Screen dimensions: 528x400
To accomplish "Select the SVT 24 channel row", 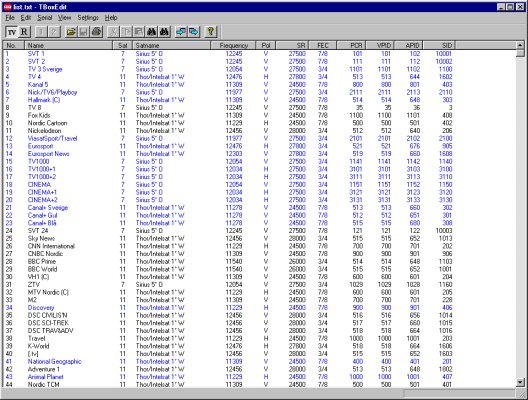I will (x=229, y=231).
